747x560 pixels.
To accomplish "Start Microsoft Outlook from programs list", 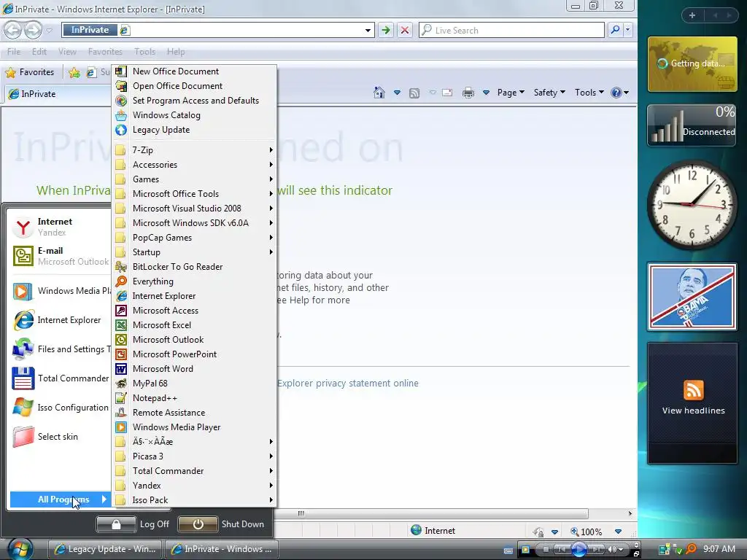I will (x=194, y=340).
